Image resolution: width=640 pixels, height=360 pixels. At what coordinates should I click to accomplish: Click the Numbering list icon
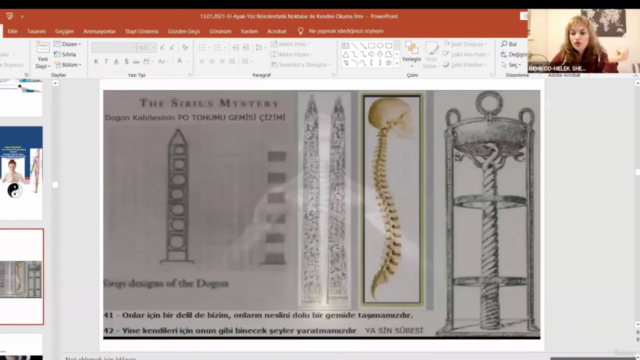point(217,48)
